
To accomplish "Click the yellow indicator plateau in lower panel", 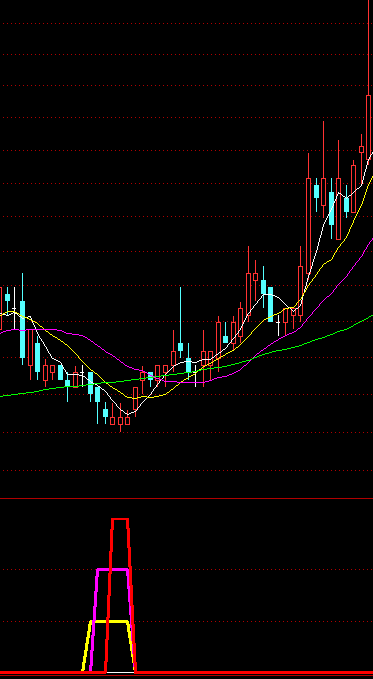I will (109, 622).
